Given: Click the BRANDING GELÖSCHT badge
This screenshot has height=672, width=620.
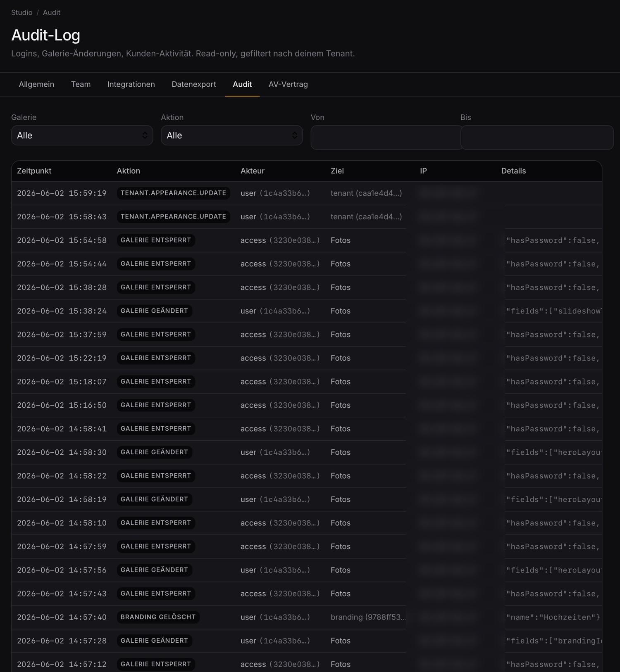Looking at the screenshot, I should pyautogui.click(x=158, y=617).
